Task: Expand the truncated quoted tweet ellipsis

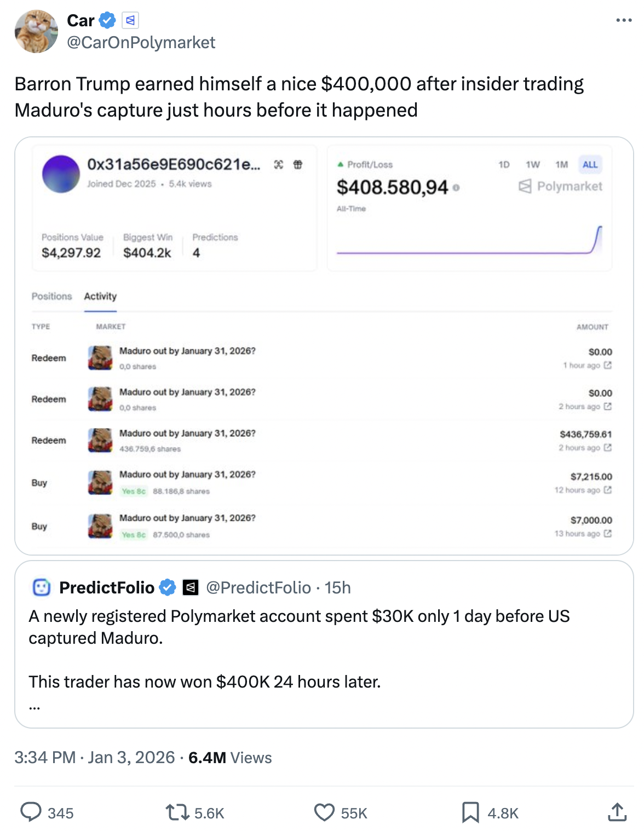Action: click(34, 707)
